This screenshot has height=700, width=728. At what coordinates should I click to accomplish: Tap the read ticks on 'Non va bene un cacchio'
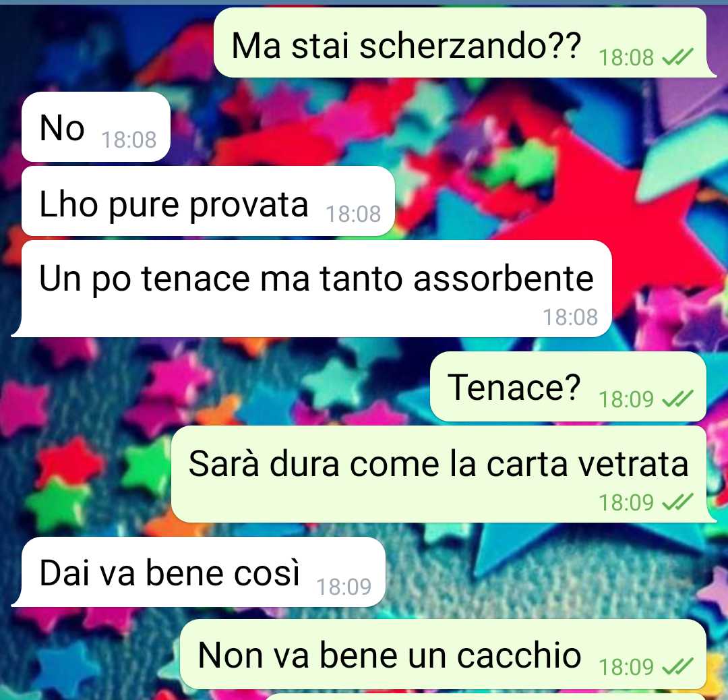(x=677, y=666)
